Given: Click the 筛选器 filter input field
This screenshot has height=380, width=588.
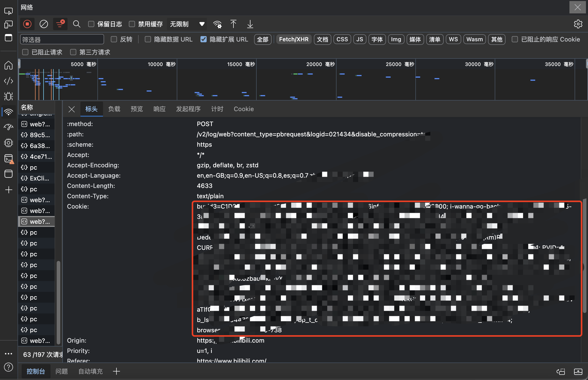Looking at the screenshot, I should click(x=62, y=39).
